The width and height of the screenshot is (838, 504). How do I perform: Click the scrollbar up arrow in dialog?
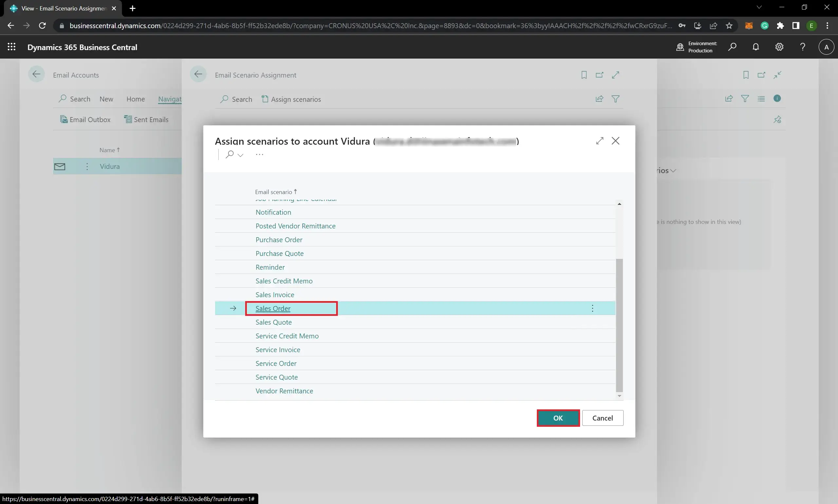619,204
